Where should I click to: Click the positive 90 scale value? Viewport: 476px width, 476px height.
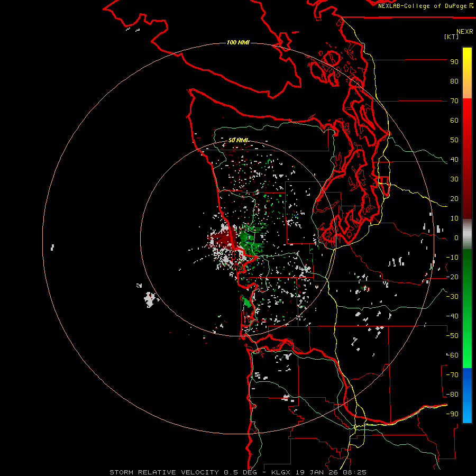click(454, 62)
